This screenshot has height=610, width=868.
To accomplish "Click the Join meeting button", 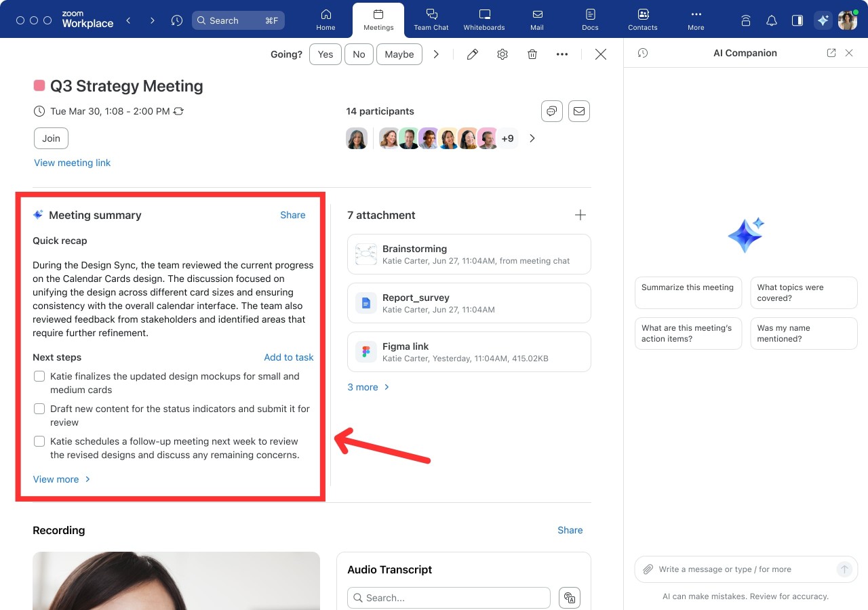I will 51,138.
